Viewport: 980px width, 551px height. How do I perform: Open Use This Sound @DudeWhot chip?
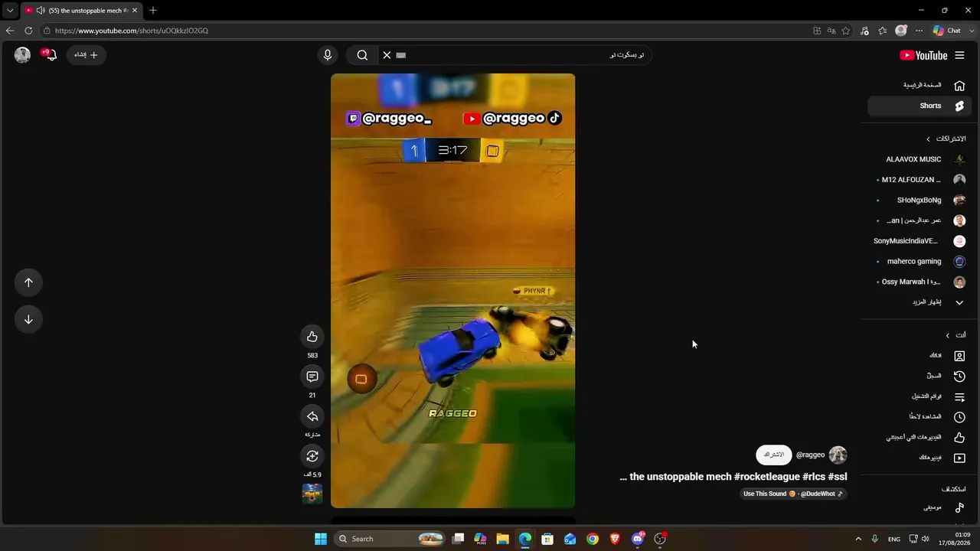(x=792, y=494)
